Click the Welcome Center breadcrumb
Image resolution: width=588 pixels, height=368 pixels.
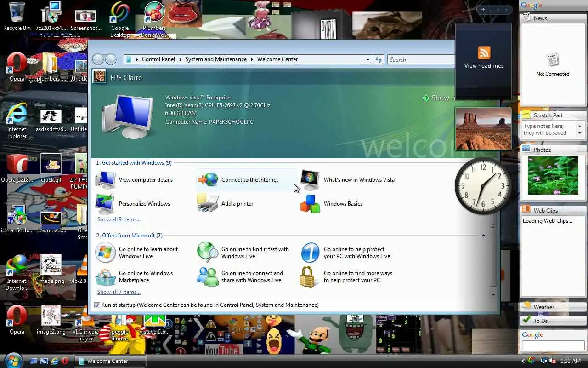(277, 59)
